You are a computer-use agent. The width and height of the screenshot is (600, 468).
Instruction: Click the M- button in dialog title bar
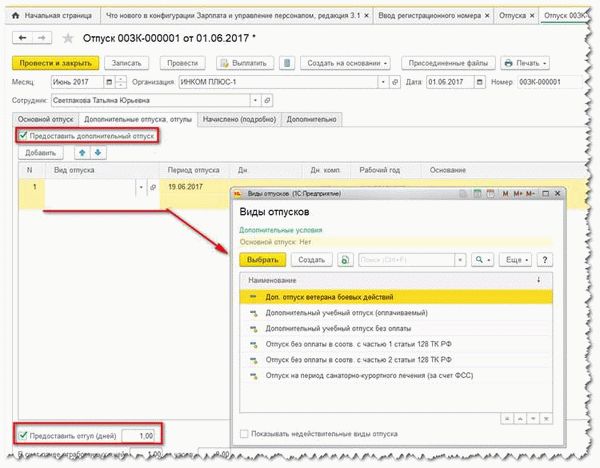point(530,194)
